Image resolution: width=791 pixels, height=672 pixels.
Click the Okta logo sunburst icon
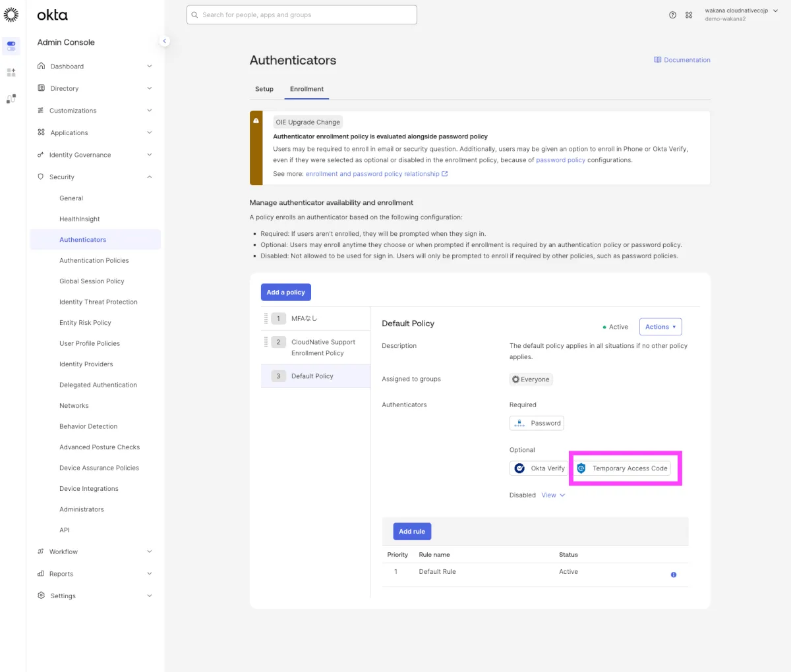11,14
